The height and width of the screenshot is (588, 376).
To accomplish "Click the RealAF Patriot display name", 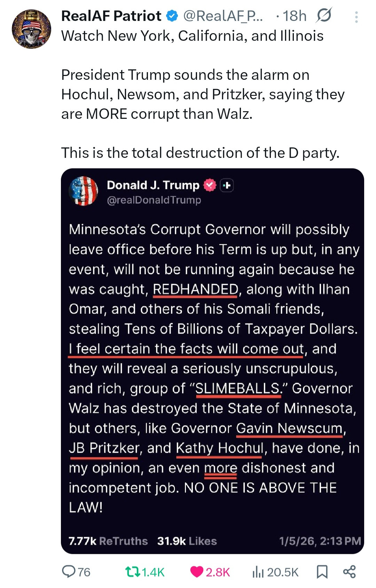I will pos(111,16).
